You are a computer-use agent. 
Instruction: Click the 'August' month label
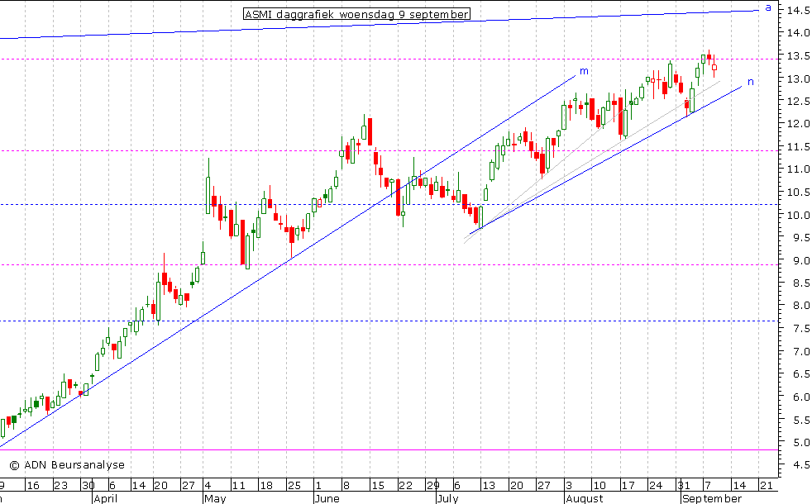(x=584, y=499)
